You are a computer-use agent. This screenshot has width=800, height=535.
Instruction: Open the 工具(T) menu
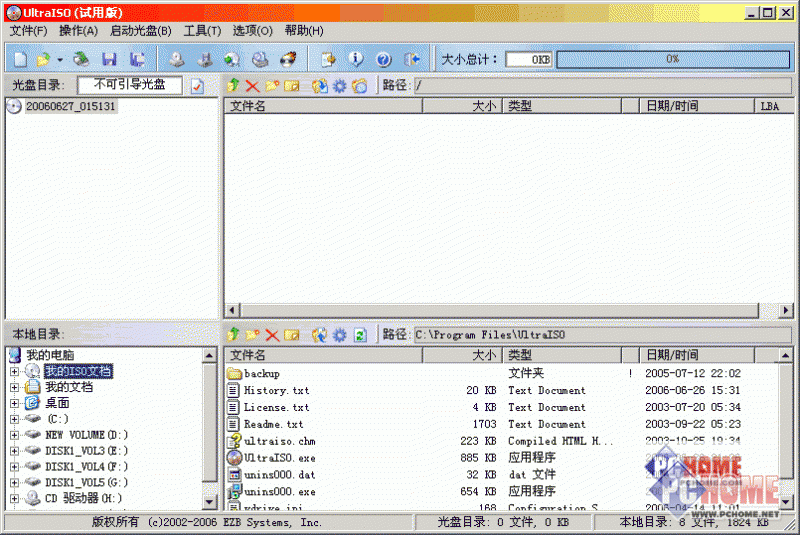[x=203, y=31]
